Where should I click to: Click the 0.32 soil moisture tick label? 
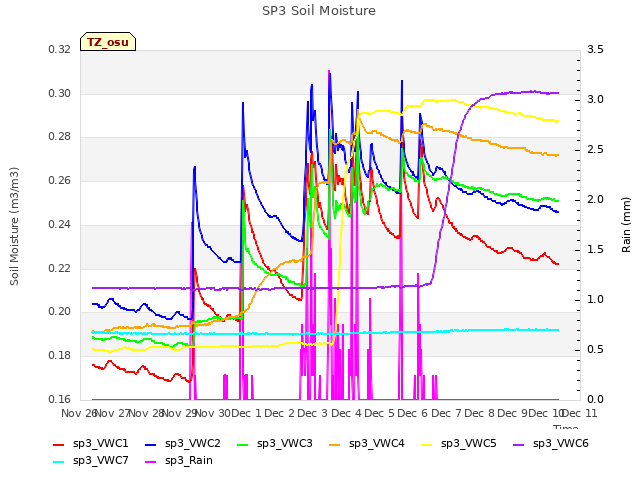pyautogui.click(x=60, y=49)
